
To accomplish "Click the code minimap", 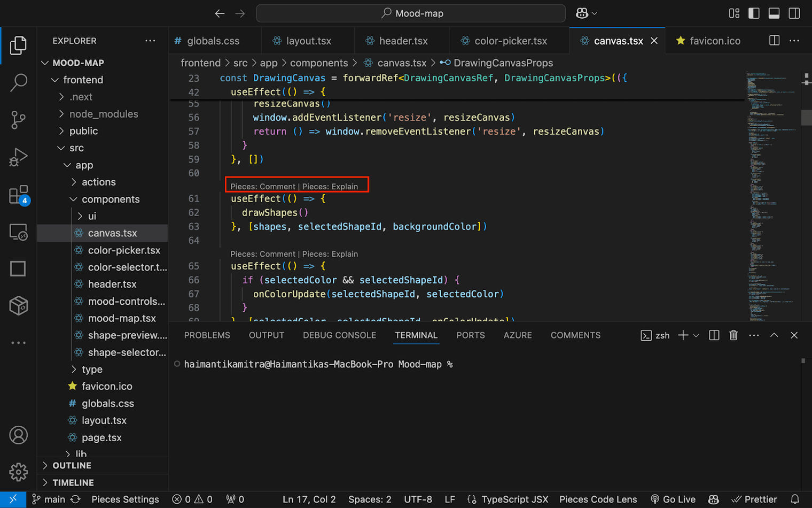I will [772, 195].
